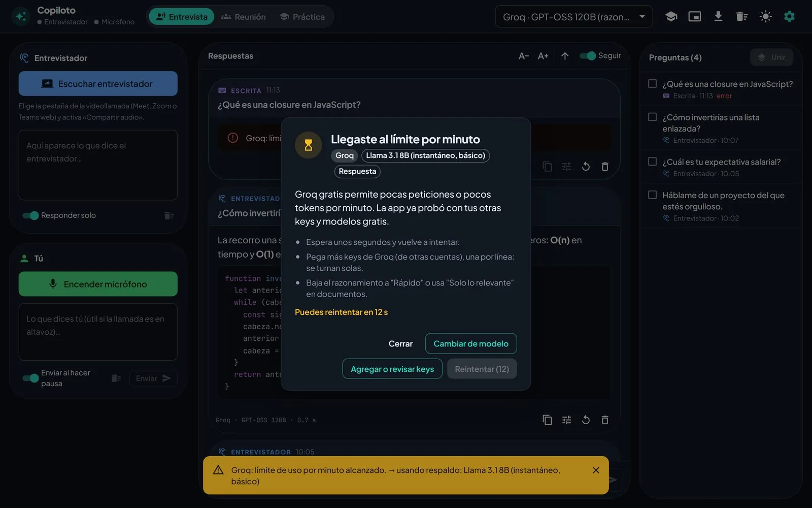Viewport: 812px width, 508px height.
Task: Switch to Reunión mode tab
Action: [x=244, y=17]
